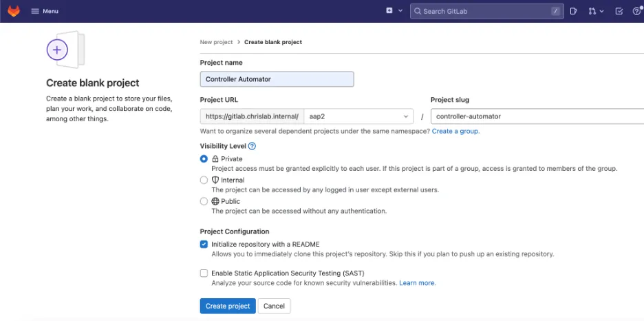644x321 pixels.
Task: Edit the Project name field
Action: pyautogui.click(x=277, y=79)
